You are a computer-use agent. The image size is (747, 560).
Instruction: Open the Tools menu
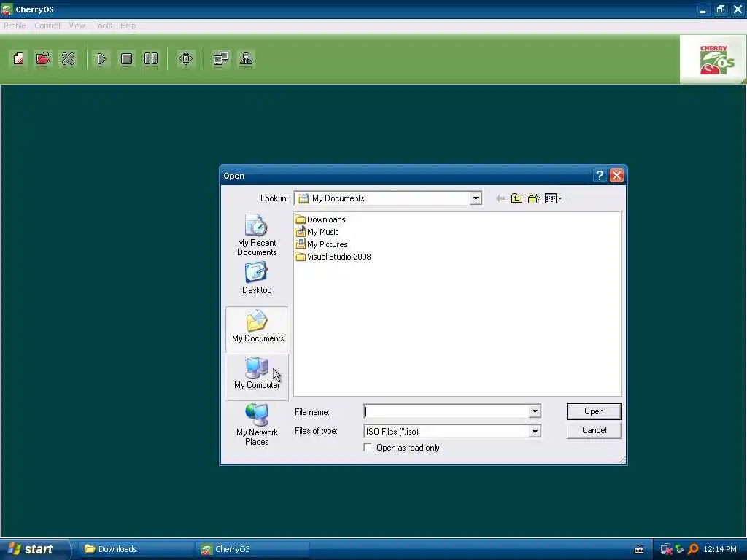(103, 26)
